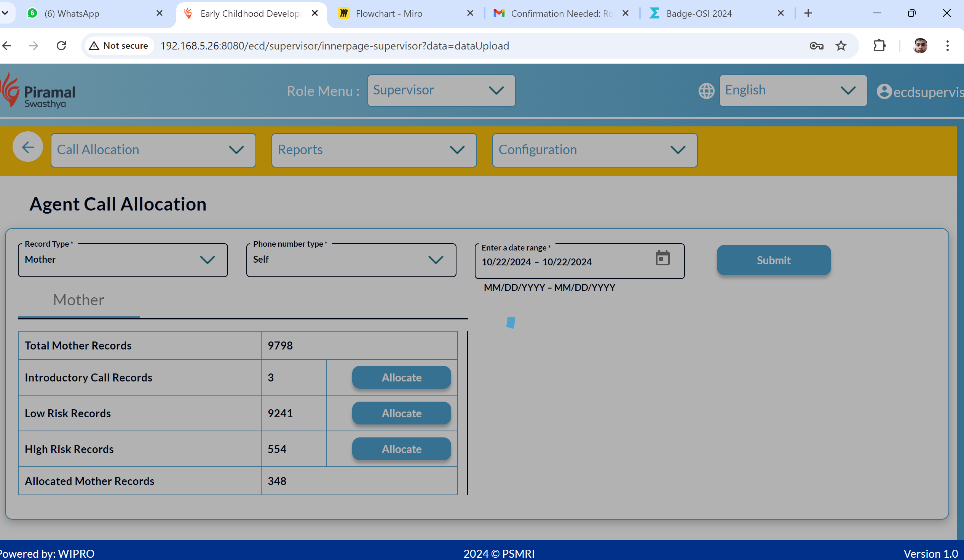Click the back arrow circle button

click(27, 147)
